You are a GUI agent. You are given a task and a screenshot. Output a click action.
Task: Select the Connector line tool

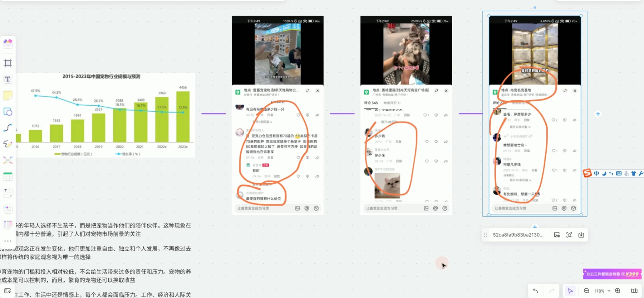(8, 128)
